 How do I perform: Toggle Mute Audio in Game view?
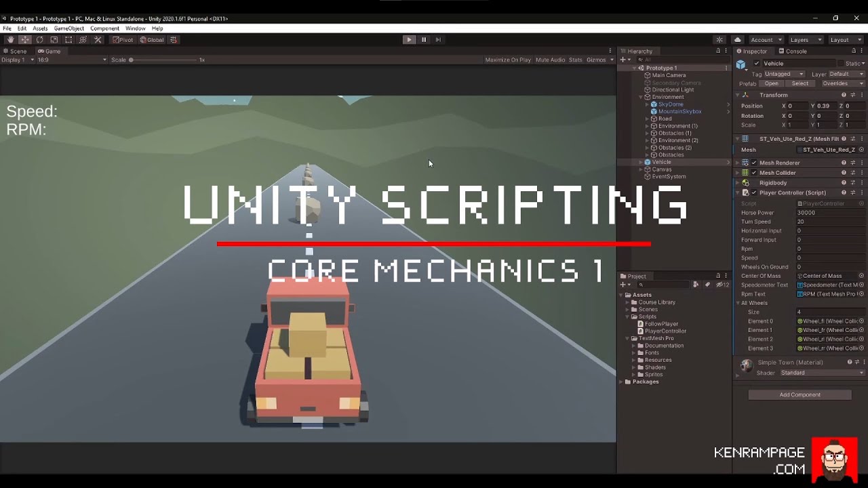click(550, 60)
